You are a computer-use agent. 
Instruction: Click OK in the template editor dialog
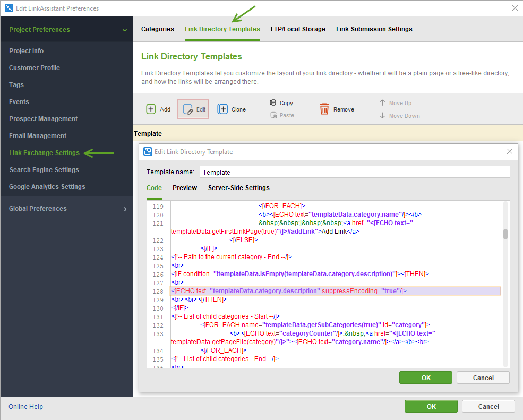(426, 378)
